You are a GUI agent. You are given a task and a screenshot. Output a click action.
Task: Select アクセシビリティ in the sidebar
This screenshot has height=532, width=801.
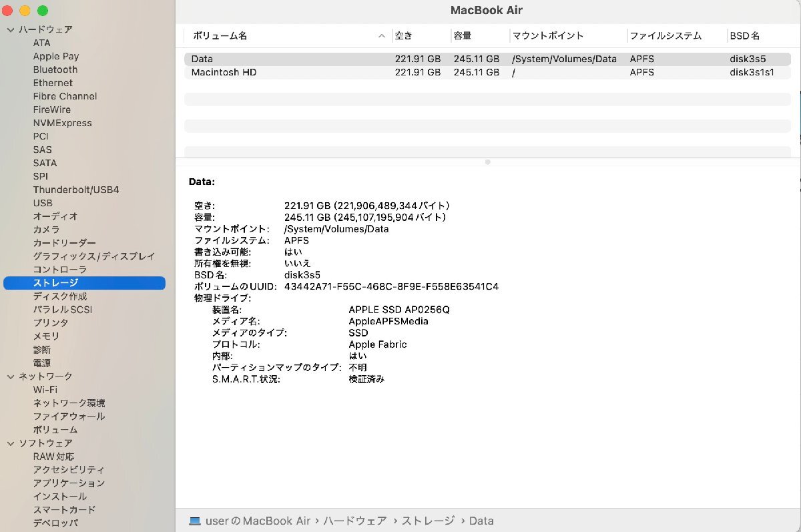point(69,470)
